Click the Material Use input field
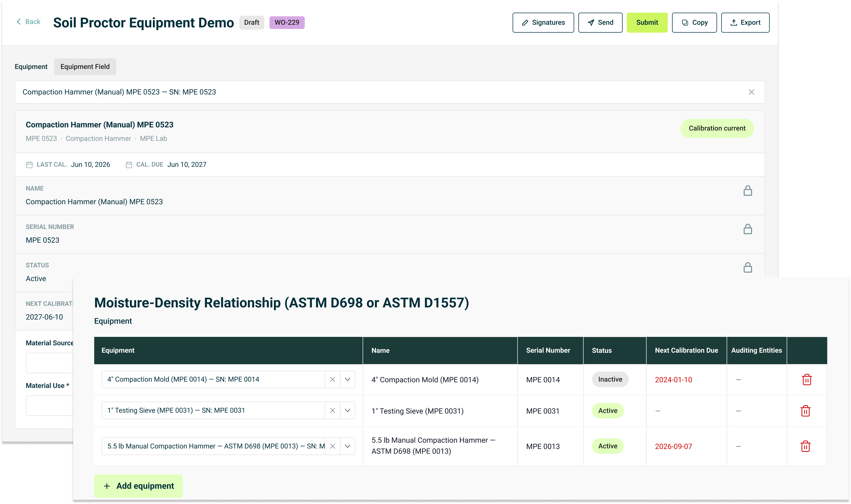The height and width of the screenshot is (504, 851). [x=49, y=406]
